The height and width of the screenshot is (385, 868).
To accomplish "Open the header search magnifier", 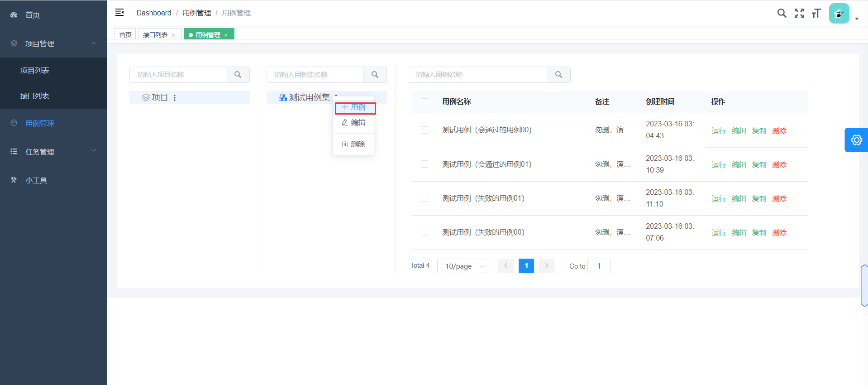I will tap(782, 13).
